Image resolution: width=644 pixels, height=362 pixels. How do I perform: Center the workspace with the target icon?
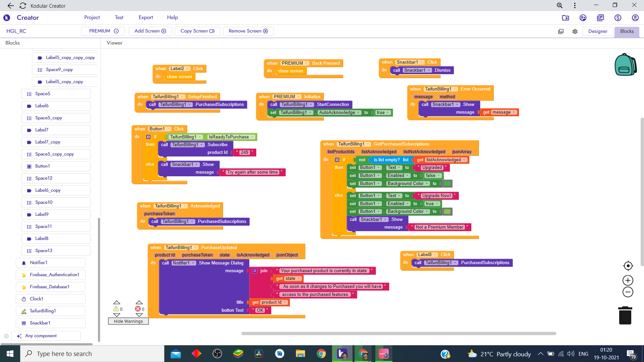click(x=628, y=266)
